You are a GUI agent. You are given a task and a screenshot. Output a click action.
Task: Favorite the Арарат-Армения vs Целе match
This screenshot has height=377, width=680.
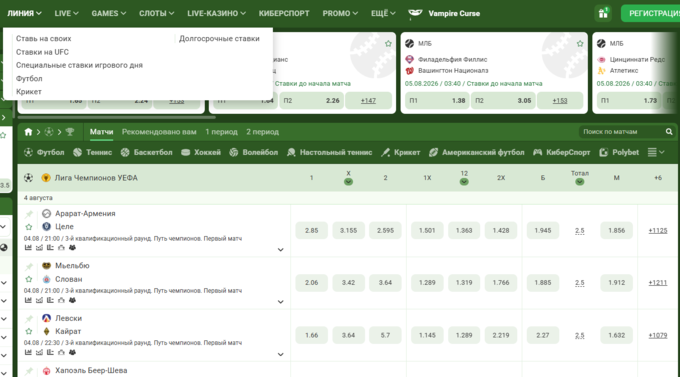(29, 227)
